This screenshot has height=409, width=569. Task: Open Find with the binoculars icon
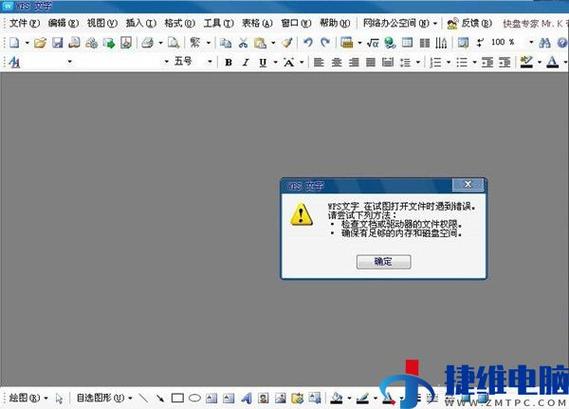544,43
